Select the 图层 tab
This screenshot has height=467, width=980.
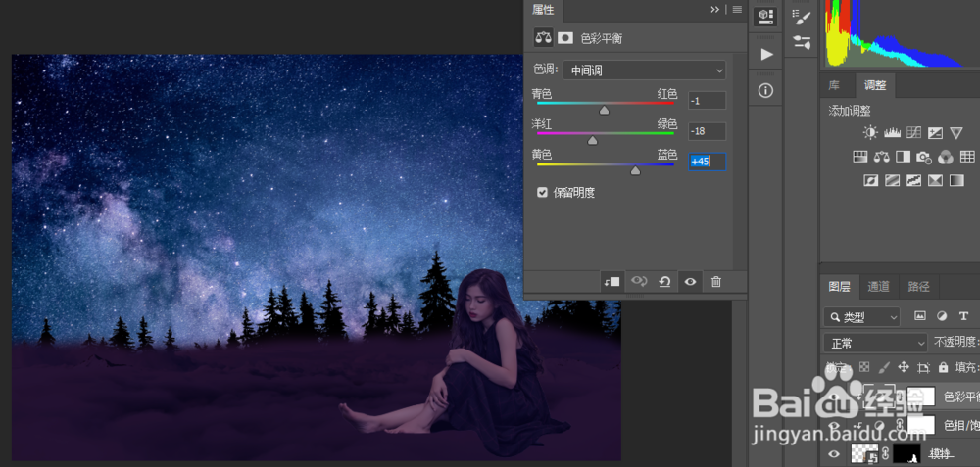coord(840,287)
